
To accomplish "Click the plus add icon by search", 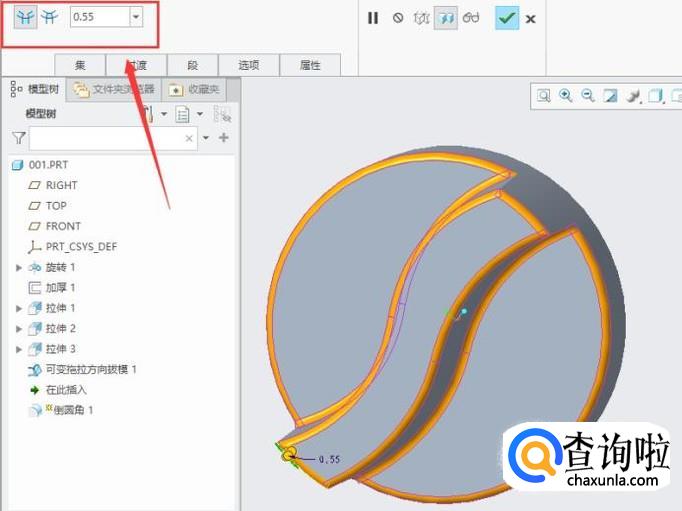I will coord(224,138).
